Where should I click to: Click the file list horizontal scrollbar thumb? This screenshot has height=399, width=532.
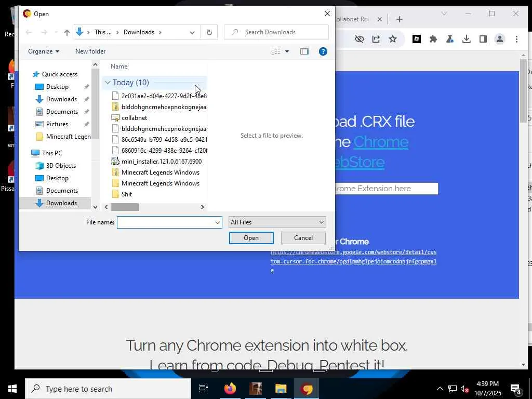click(125, 207)
